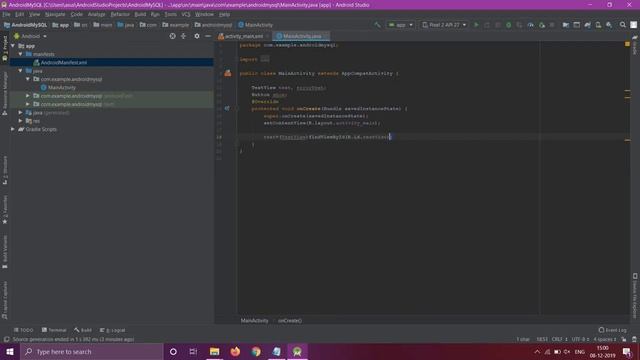Open the Navigate menu
The image size is (640, 360).
55,14
